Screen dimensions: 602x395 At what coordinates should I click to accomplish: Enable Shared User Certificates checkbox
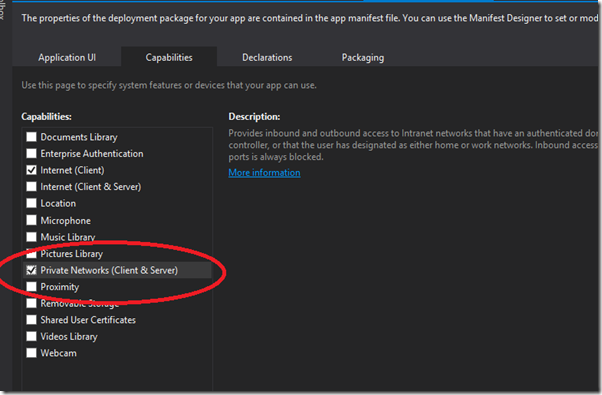[31, 320]
